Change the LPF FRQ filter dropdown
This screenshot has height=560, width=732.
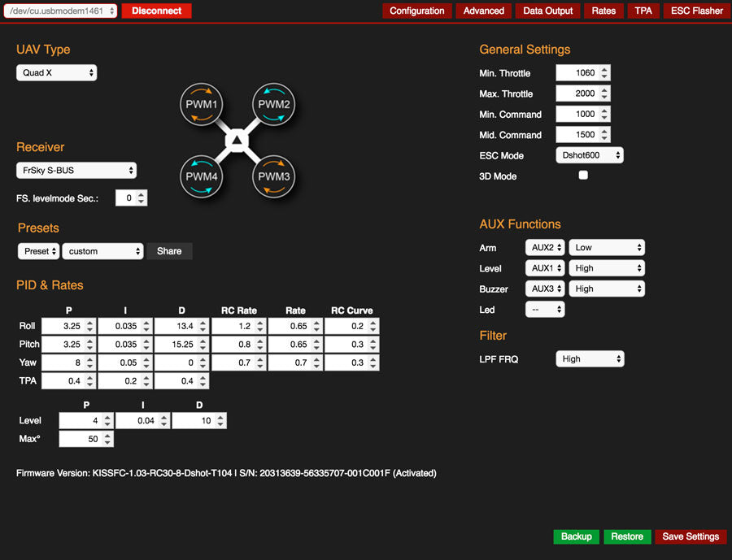(x=590, y=358)
